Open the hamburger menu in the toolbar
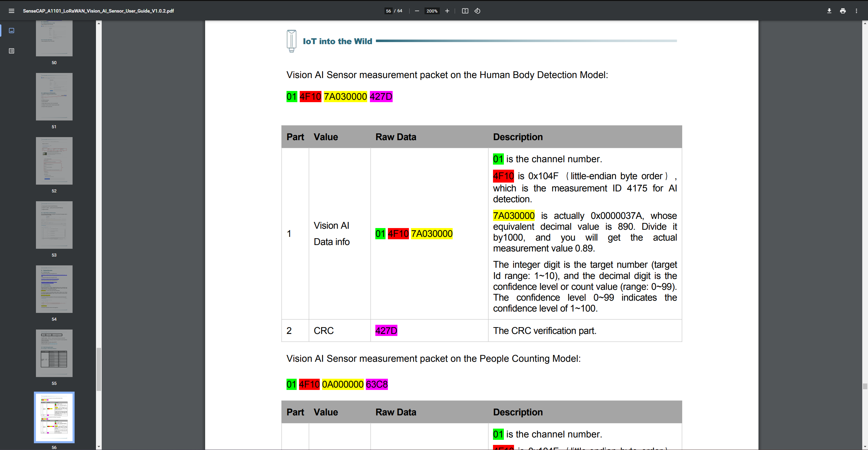This screenshot has width=868, height=450. pos(12,11)
